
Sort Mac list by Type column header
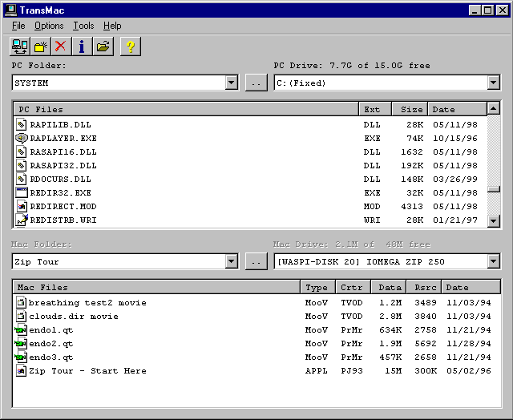coord(318,287)
